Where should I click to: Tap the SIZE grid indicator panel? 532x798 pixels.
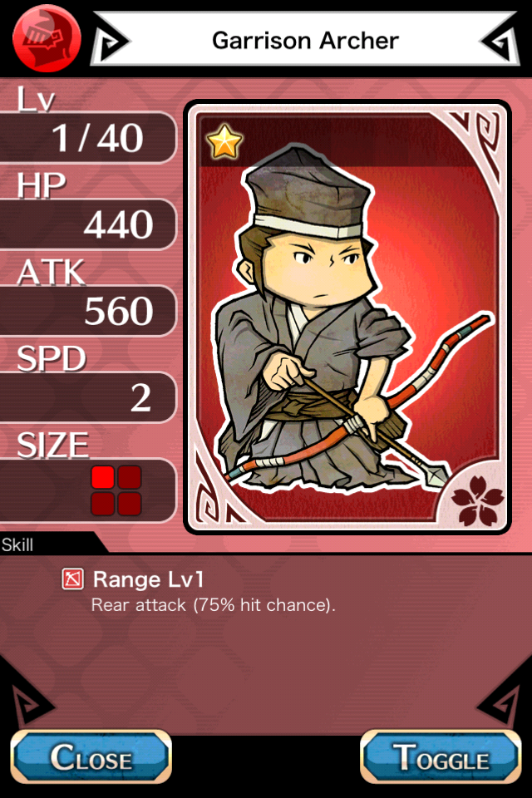87,490
